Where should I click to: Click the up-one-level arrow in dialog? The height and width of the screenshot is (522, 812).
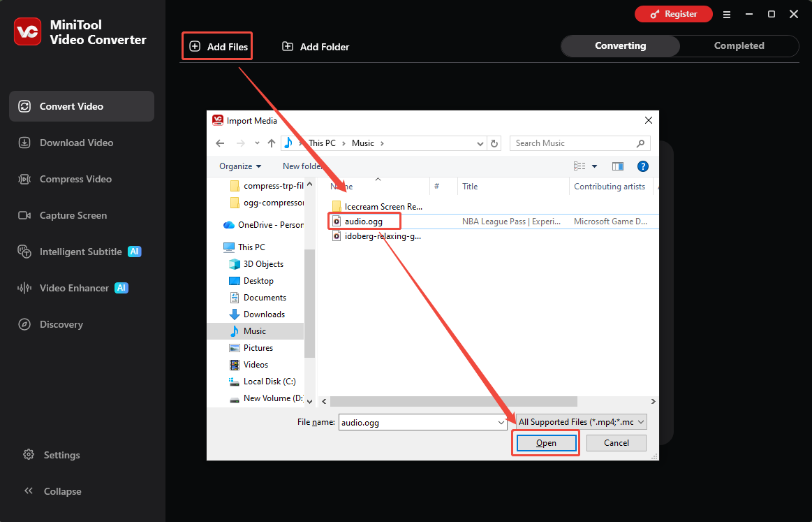coord(272,143)
